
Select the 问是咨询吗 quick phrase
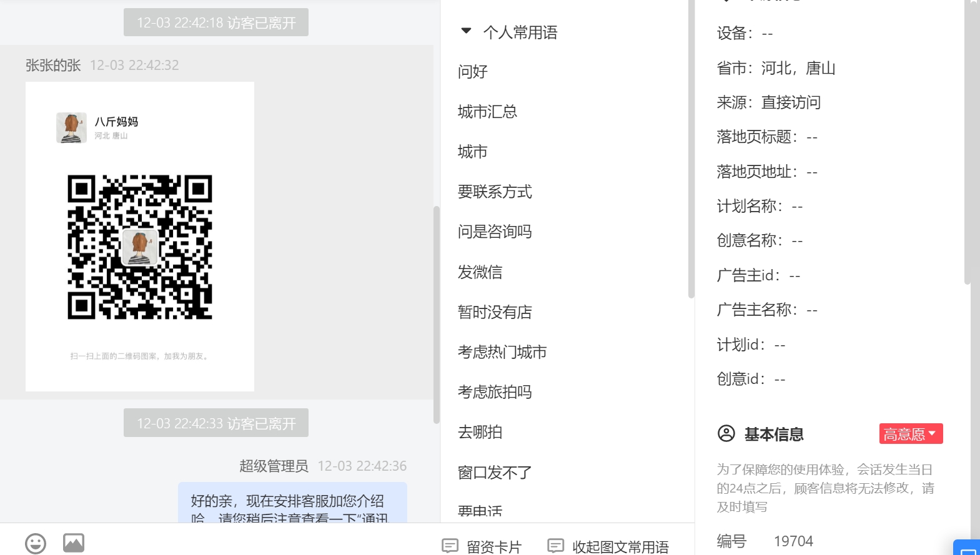click(x=495, y=232)
